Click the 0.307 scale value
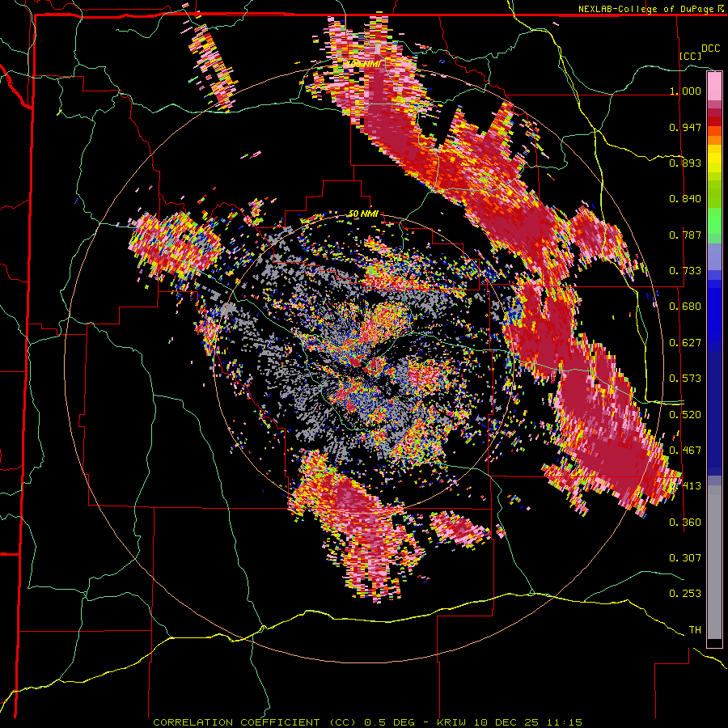This screenshot has width=728, height=728. click(685, 558)
